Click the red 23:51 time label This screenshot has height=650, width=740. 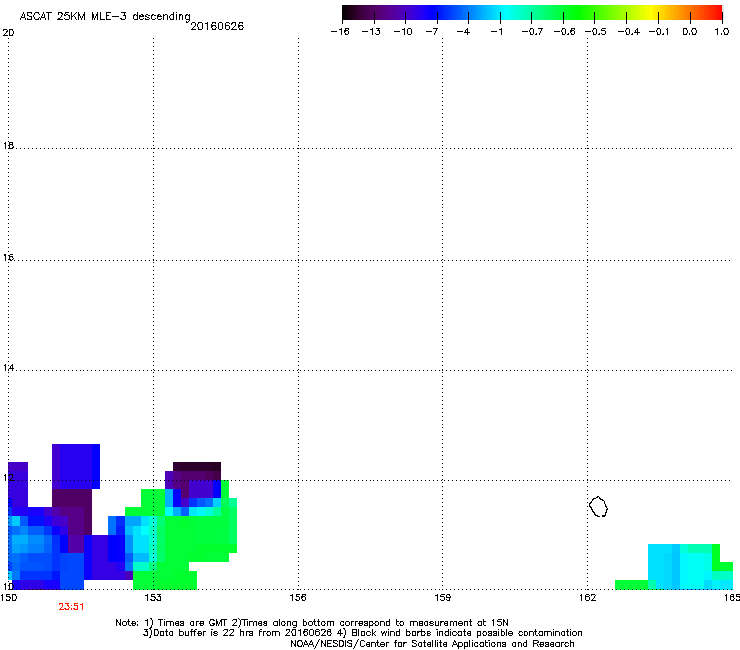(71, 607)
